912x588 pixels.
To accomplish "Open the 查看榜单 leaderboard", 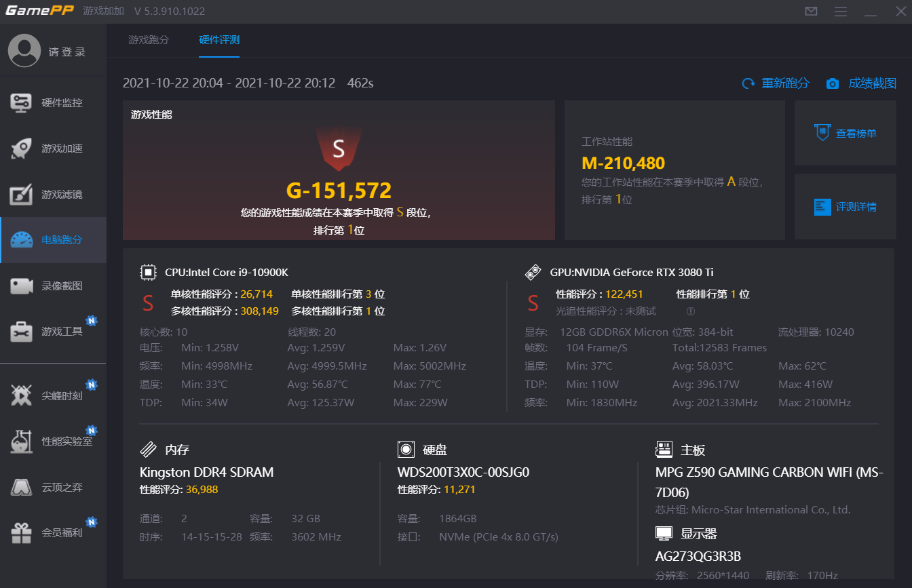I will (845, 132).
